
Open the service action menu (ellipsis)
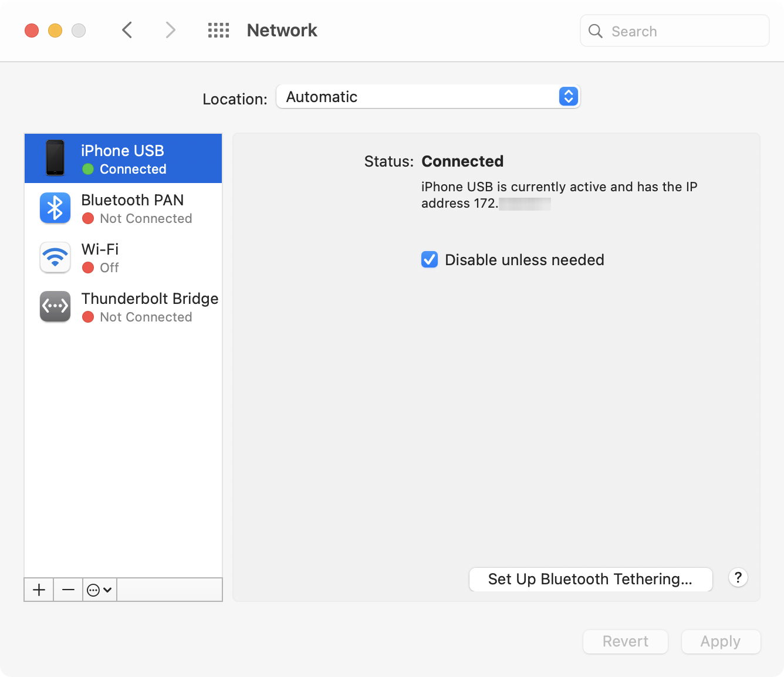[100, 590]
